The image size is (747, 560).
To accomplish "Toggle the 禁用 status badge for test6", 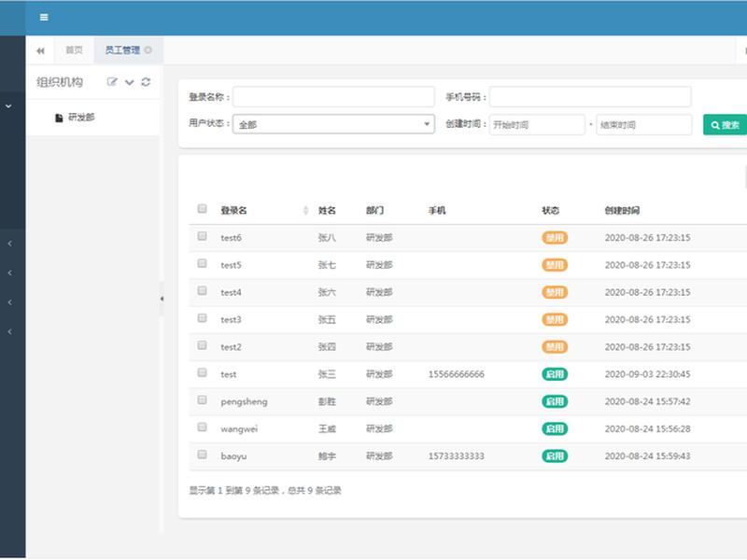I will (555, 238).
